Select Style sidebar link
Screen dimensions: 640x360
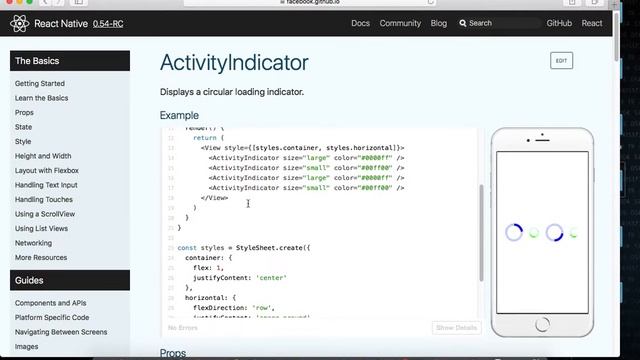(x=23, y=142)
